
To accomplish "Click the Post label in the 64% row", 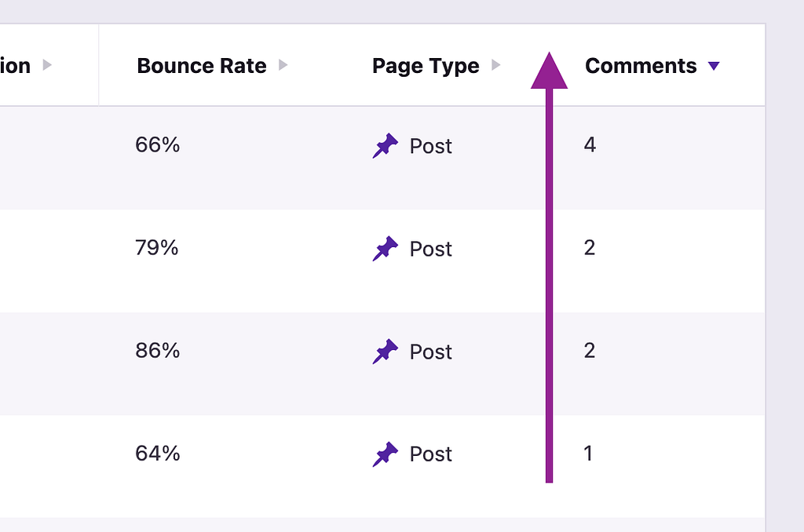I will [x=431, y=454].
